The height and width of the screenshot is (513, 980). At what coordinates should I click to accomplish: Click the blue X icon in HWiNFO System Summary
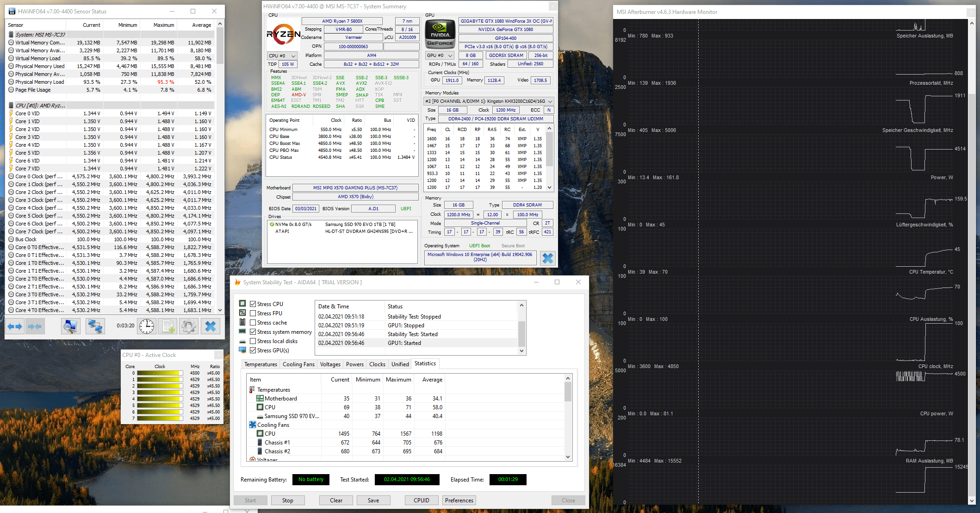click(x=548, y=258)
